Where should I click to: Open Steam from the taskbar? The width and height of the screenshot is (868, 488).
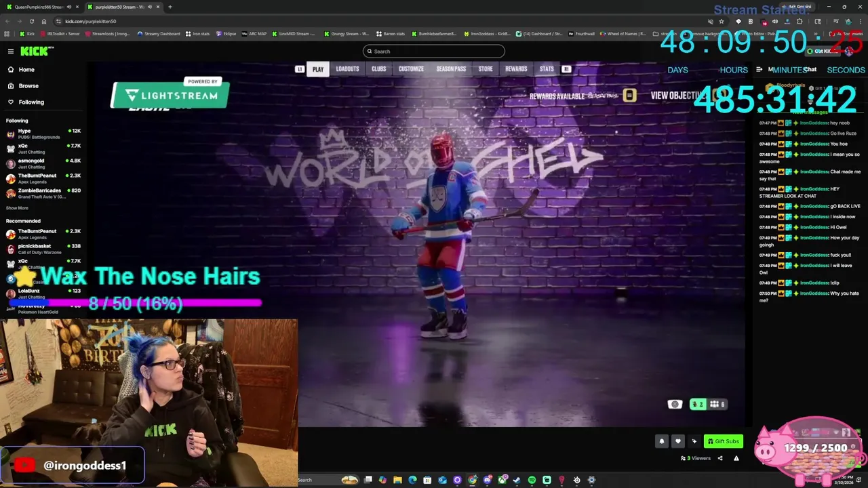click(516, 480)
